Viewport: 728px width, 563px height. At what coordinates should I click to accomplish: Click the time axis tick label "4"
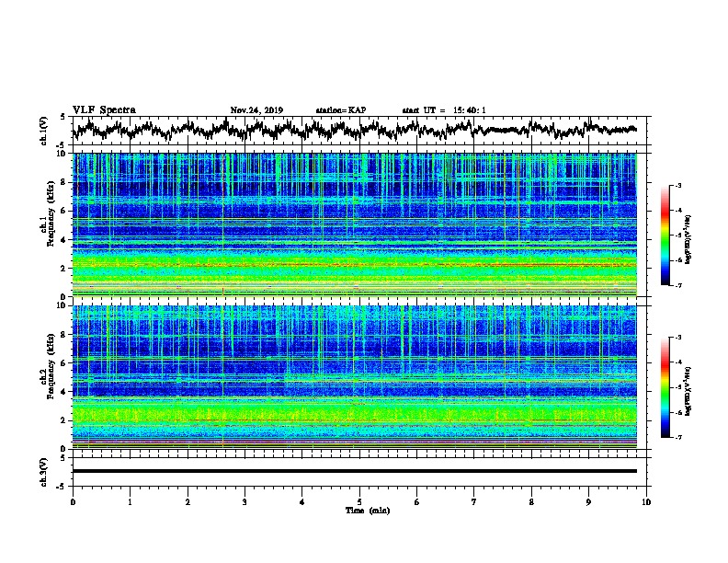tap(302, 502)
